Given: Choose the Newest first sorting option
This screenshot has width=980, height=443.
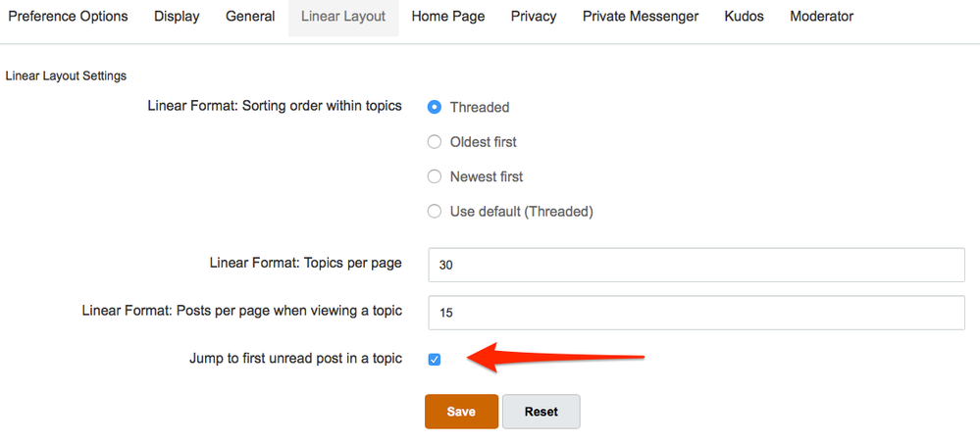Looking at the screenshot, I should tap(435, 177).
